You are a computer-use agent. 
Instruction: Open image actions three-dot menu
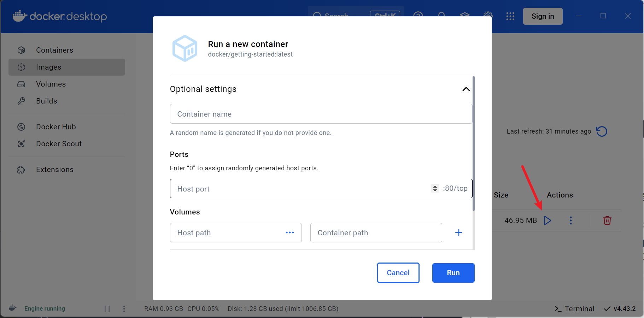click(570, 220)
